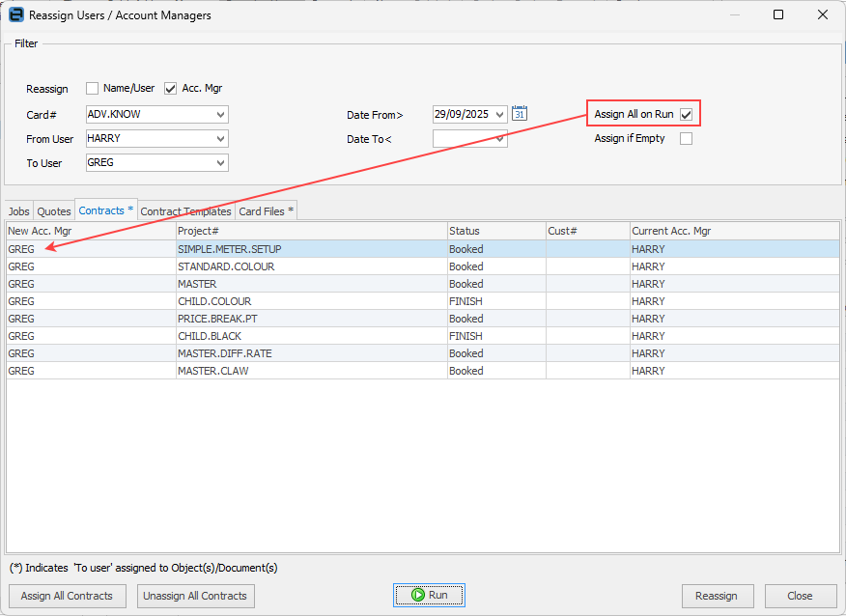Screen dimensions: 846x616
Task: Open the calendar picker beside Date From
Action: pyautogui.click(x=519, y=114)
